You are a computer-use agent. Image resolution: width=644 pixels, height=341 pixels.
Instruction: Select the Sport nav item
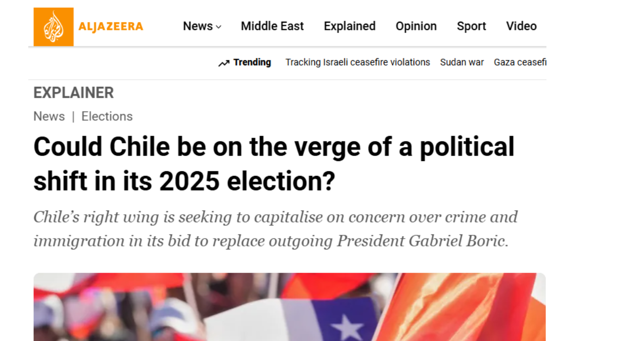[471, 26]
